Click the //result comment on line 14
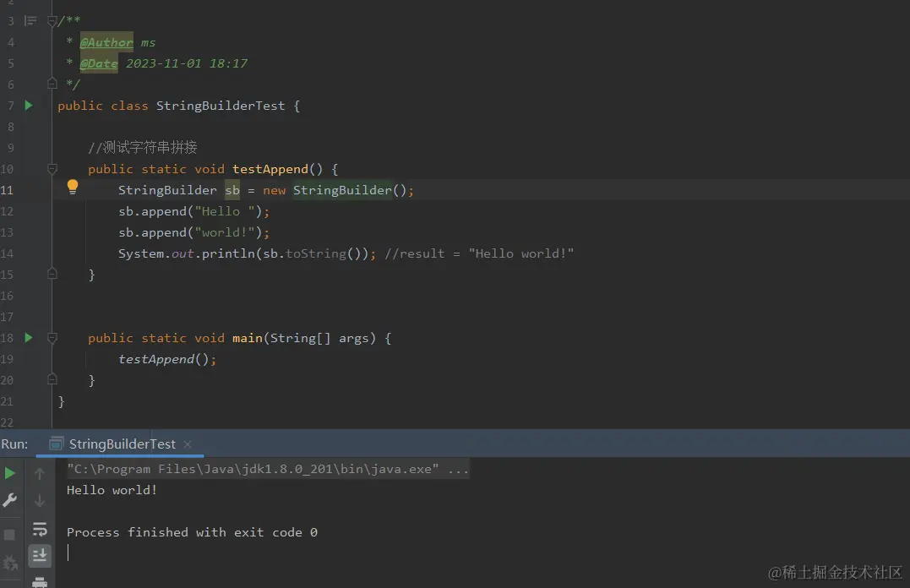The width and height of the screenshot is (910, 588). (x=479, y=253)
